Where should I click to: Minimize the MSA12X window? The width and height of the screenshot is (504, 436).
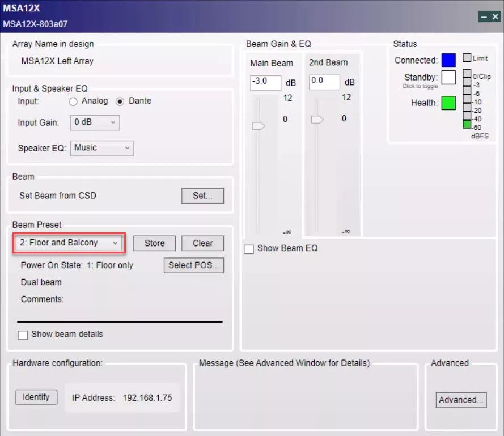pos(484,16)
